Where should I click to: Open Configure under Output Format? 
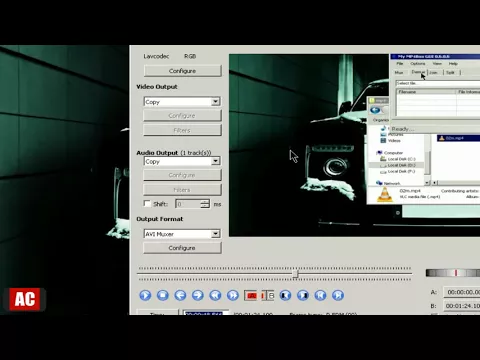point(182,248)
